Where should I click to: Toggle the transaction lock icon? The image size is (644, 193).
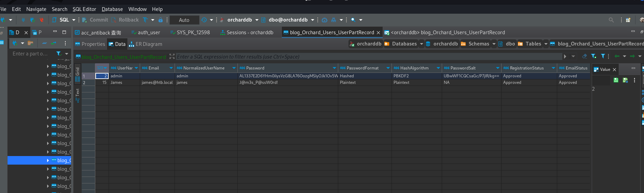click(160, 20)
